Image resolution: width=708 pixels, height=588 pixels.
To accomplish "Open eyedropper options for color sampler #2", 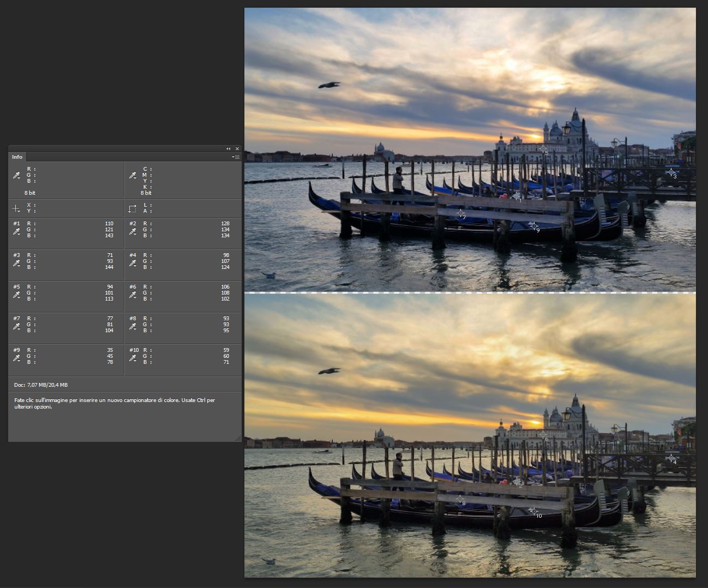I will click(x=133, y=232).
